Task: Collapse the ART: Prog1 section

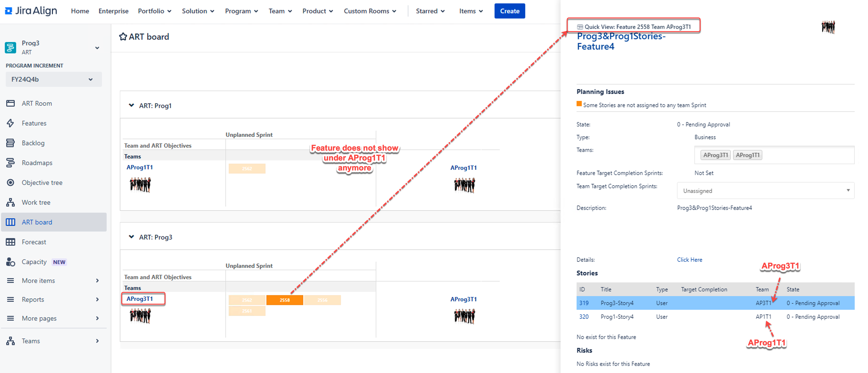Action: [x=131, y=105]
